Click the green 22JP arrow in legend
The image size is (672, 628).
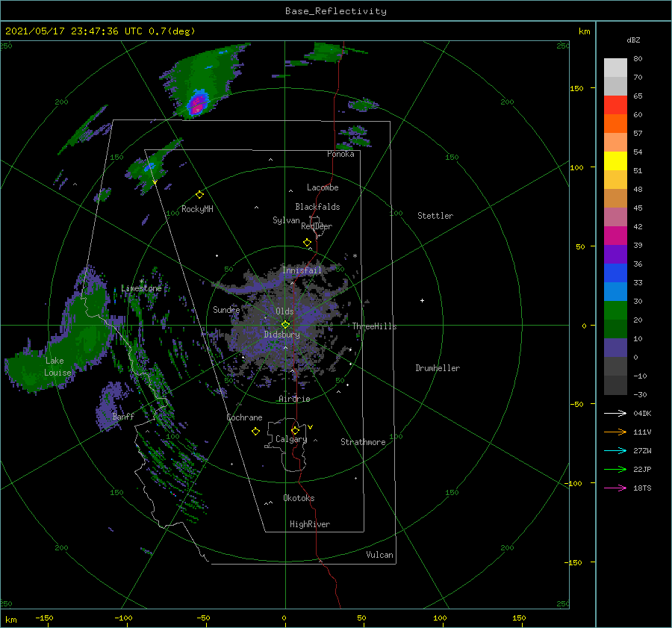click(x=615, y=470)
